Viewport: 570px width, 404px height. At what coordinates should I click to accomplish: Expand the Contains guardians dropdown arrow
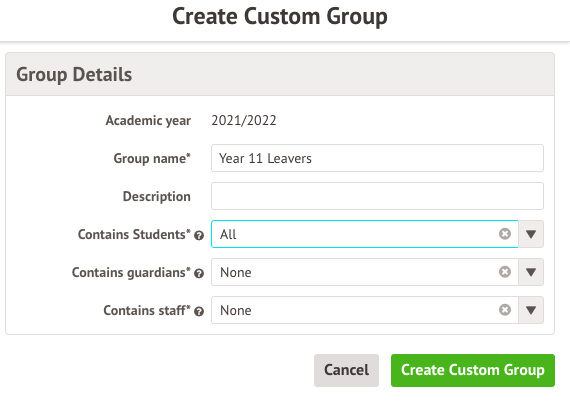[x=531, y=272]
